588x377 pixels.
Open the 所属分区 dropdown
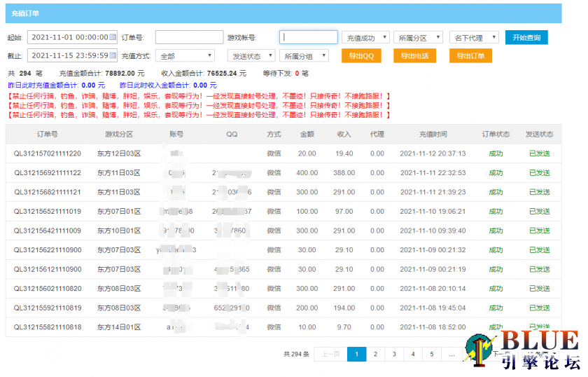(x=419, y=38)
